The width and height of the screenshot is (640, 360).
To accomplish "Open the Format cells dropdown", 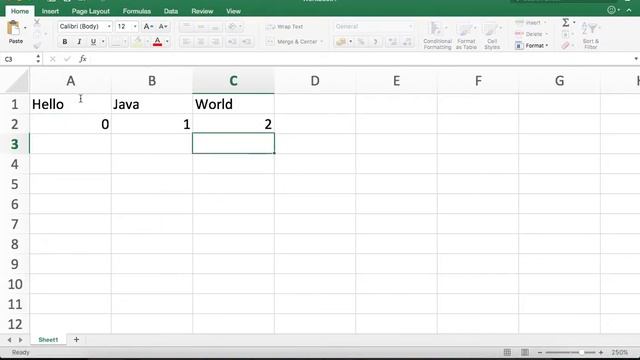I will [x=531, y=46].
